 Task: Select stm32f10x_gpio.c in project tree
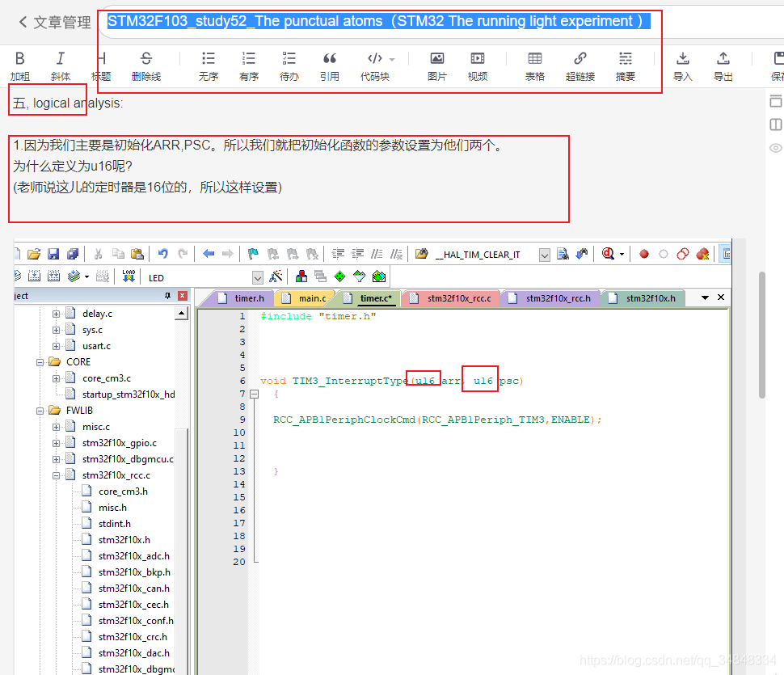(120, 443)
